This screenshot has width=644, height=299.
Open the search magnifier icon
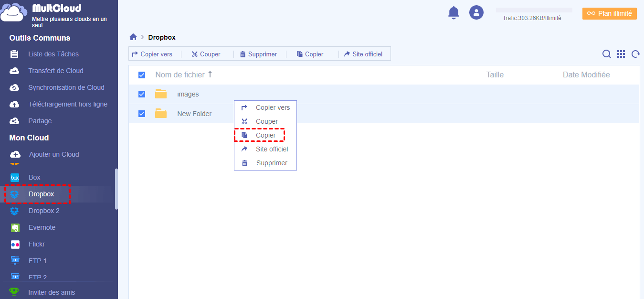point(606,54)
